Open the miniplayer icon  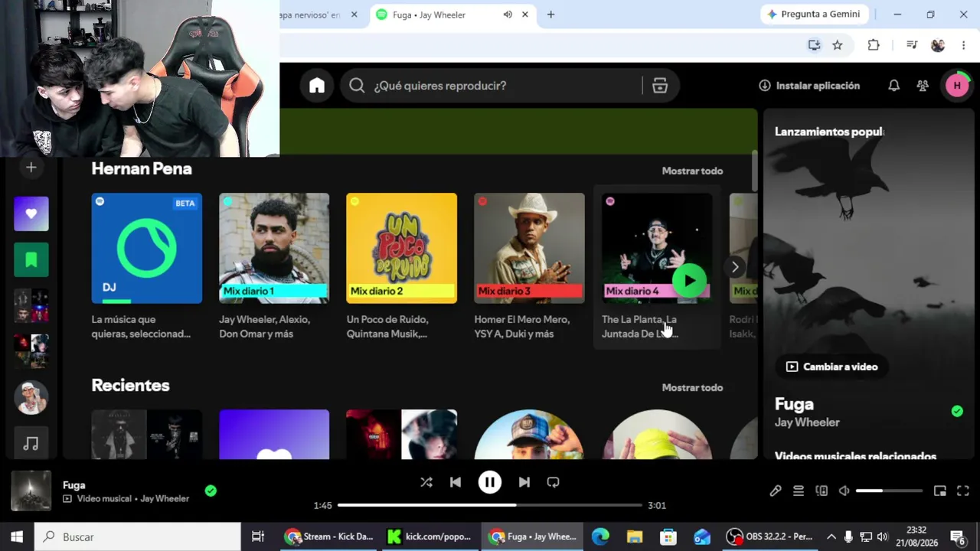(x=940, y=491)
